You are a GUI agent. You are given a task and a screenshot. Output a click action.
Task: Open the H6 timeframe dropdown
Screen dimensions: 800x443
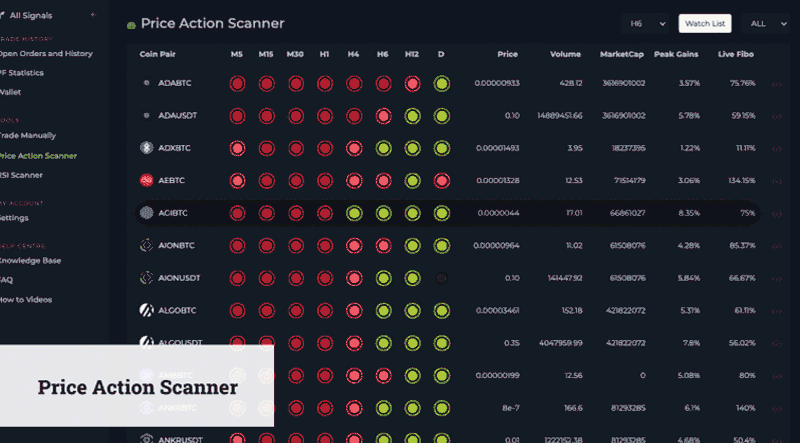pos(645,23)
